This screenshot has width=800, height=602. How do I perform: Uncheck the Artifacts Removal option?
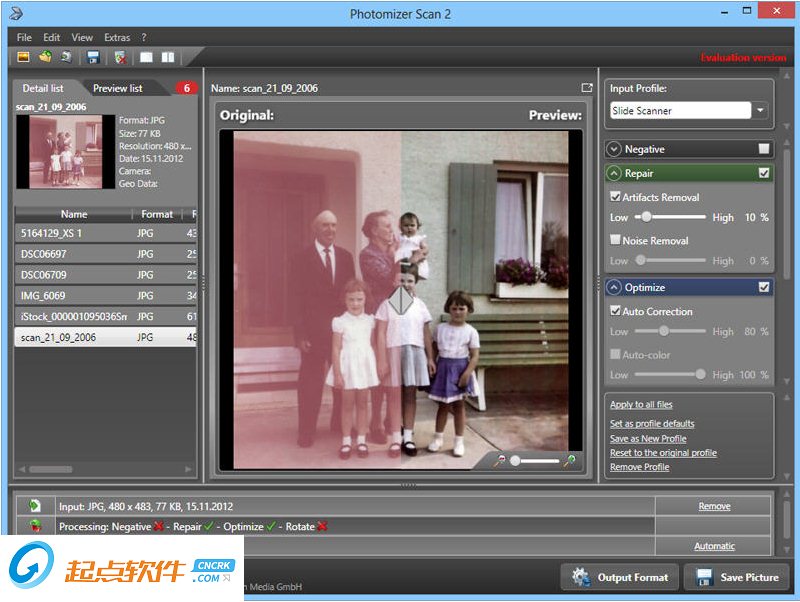[615, 197]
